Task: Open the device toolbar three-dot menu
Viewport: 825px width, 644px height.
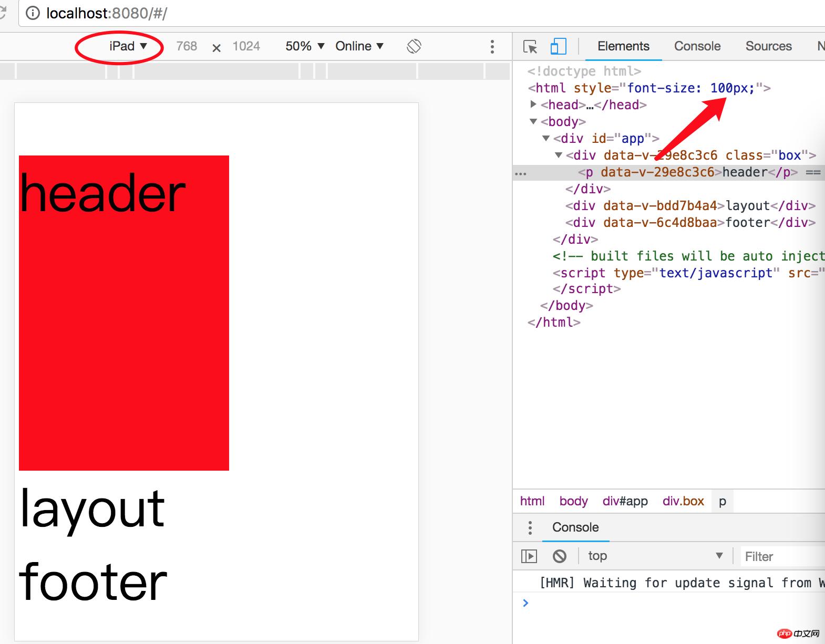Action: coord(492,47)
